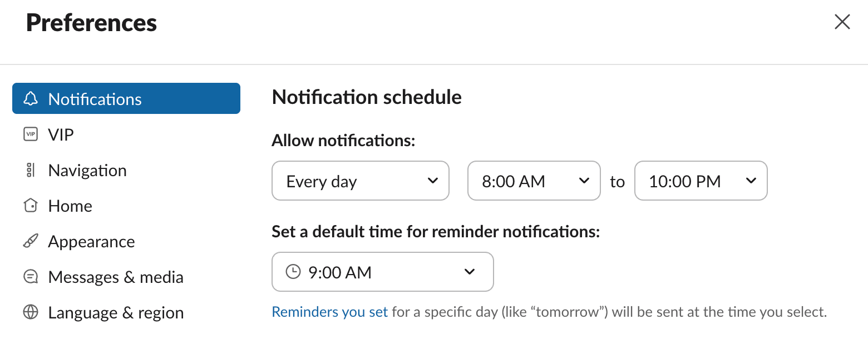This screenshot has height=339, width=868.
Task: Click the Notifications bell icon
Action: (31, 99)
